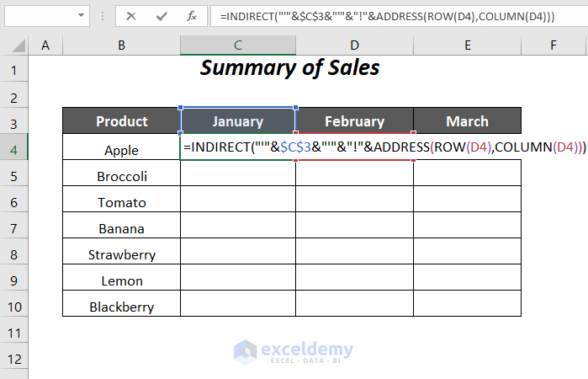This screenshot has height=379, width=588.
Task: Click inside the Name Box field
Action: tap(38, 16)
